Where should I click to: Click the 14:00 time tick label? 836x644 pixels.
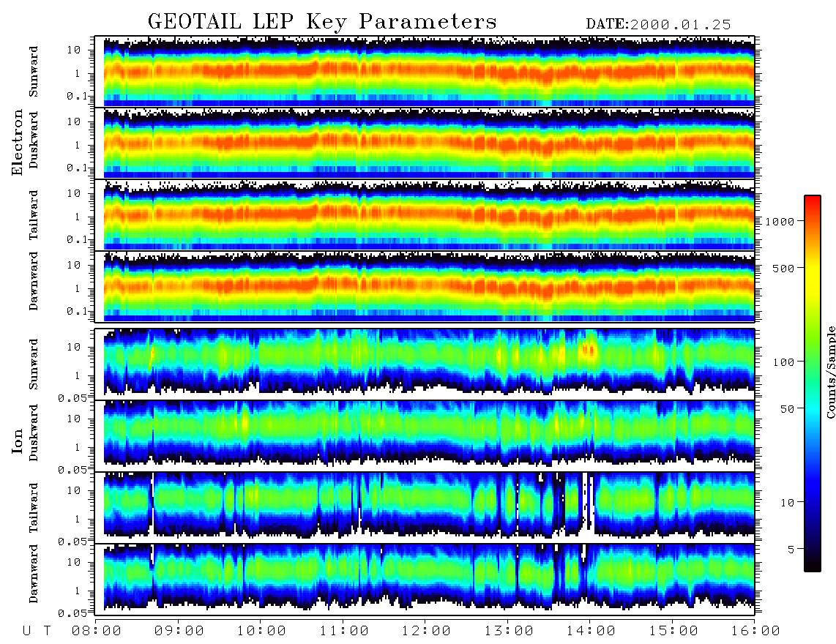click(591, 632)
